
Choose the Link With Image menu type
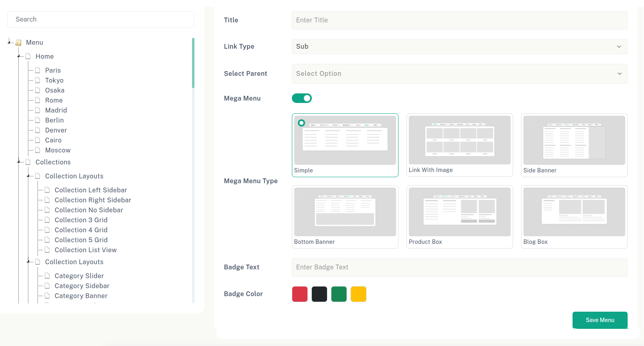(x=459, y=145)
